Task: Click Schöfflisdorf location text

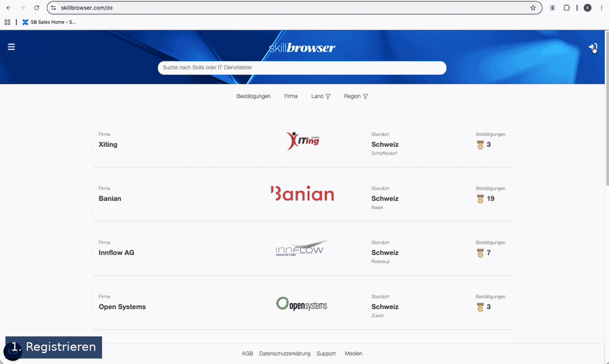Action: coord(384,154)
